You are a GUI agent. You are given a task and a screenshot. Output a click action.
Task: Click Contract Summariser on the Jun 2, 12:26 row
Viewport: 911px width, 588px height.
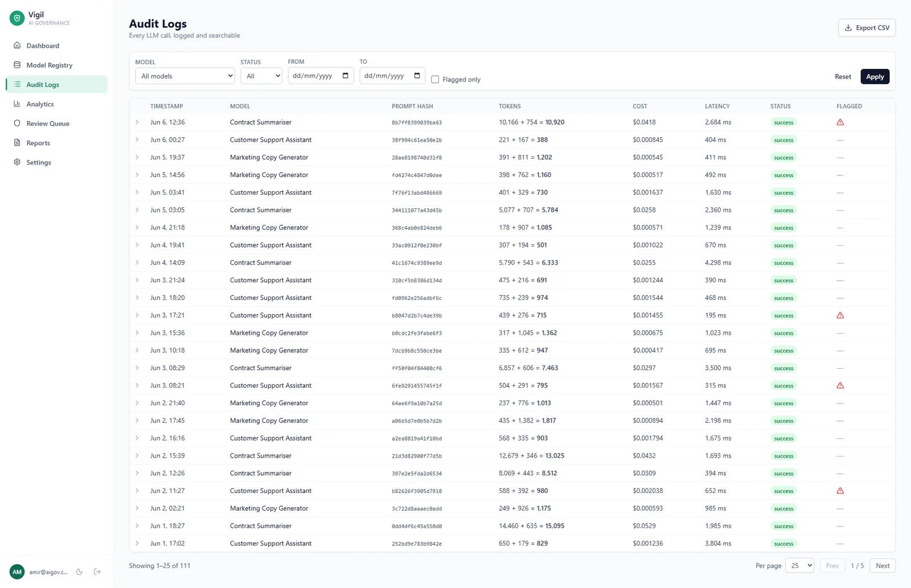pos(260,473)
